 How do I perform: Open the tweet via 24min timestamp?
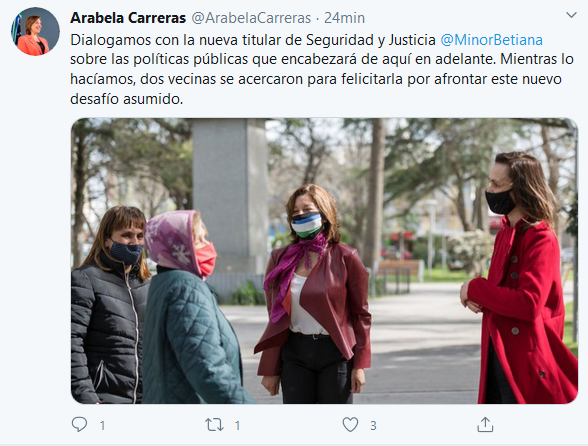point(344,18)
